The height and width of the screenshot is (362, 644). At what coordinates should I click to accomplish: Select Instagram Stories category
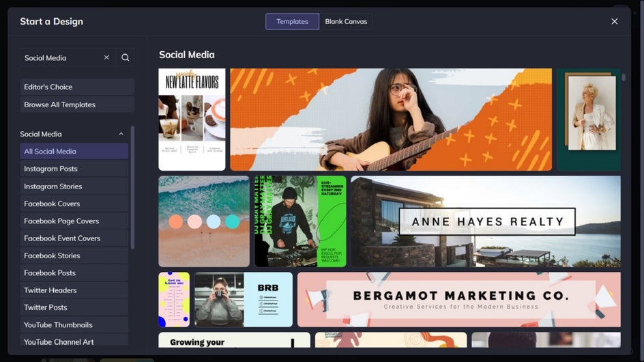[74, 186]
